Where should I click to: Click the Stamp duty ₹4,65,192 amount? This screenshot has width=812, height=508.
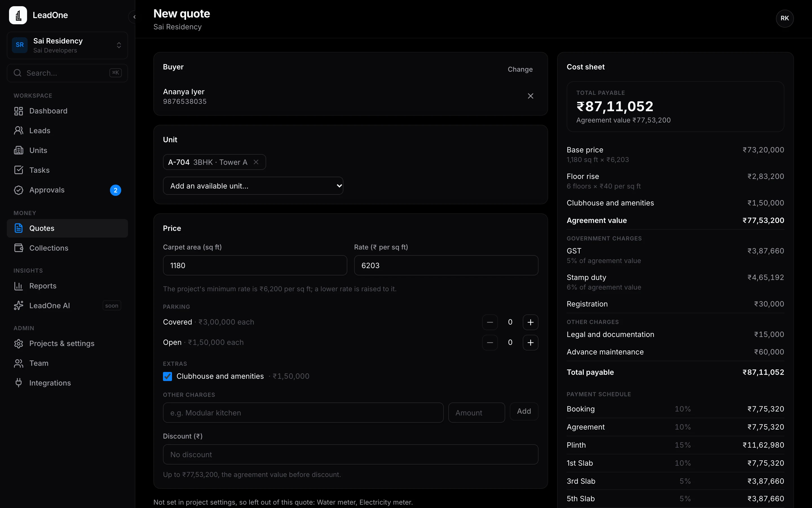click(x=765, y=277)
